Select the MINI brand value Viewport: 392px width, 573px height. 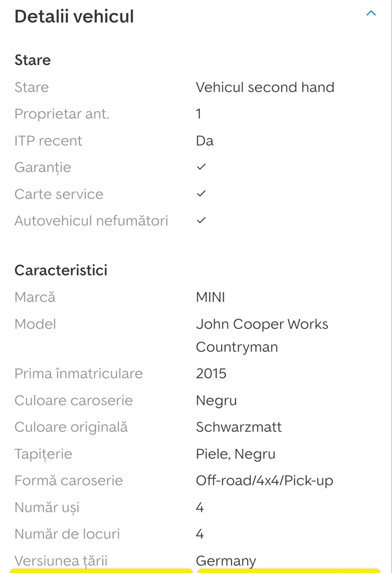(x=210, y=297)
